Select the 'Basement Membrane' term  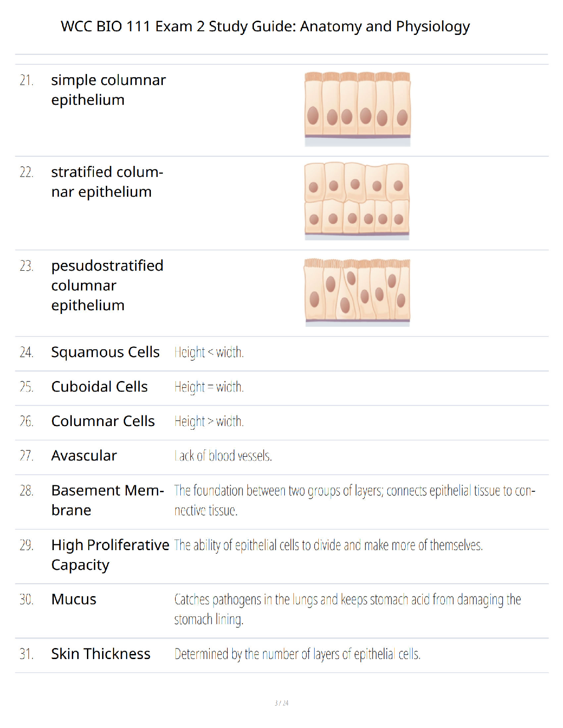click(x=108, y=500)
